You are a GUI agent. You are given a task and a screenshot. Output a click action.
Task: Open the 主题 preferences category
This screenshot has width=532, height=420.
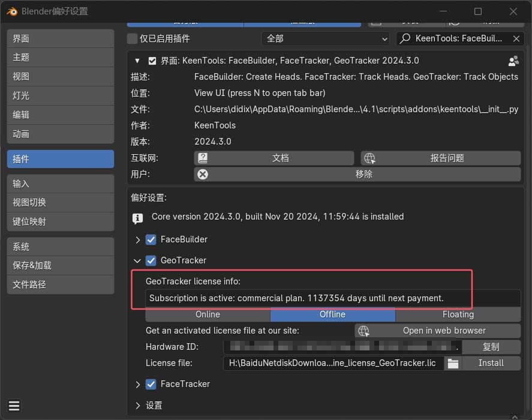pos(61,58)
